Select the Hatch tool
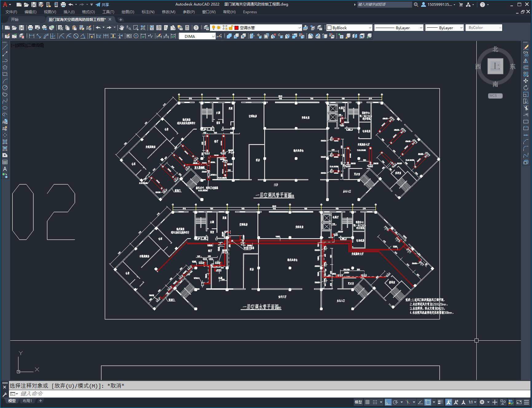532x408 pixels. point(5,142)
